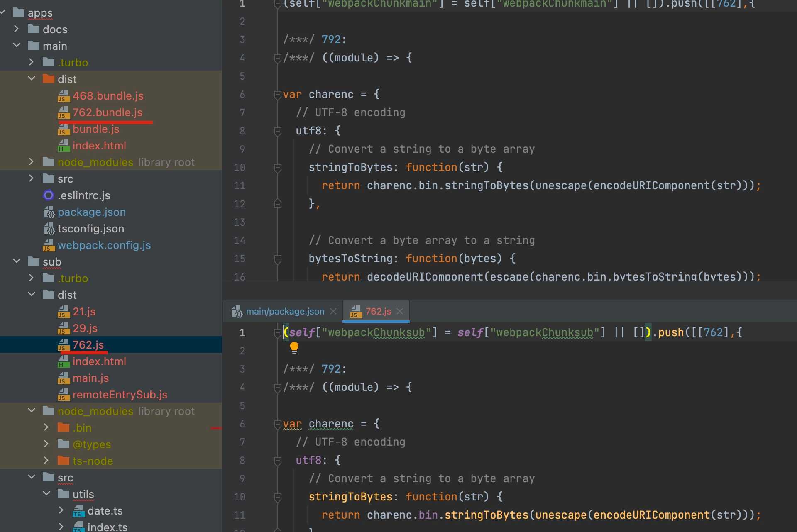Click line number 14 in upper editor gutter
The height and width of the screenshot is (532, 797).
coord(240,240)
